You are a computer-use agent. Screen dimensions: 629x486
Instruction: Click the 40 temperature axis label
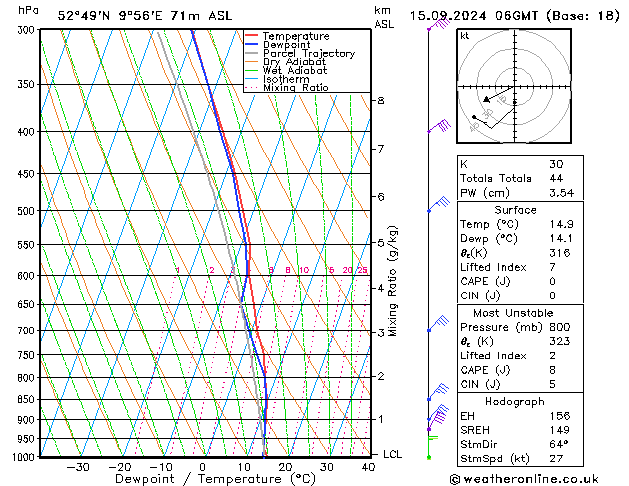tap(368, 468)
